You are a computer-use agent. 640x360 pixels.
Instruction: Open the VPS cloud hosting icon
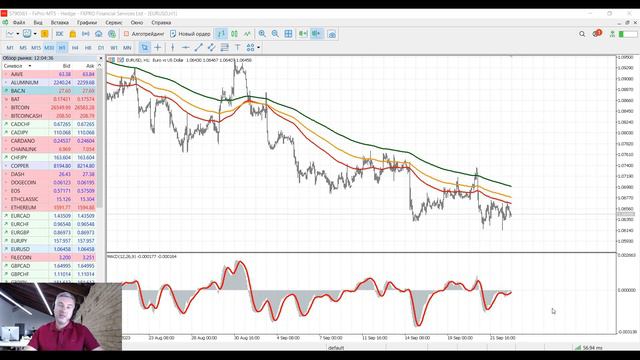click(x=99, y=34)
